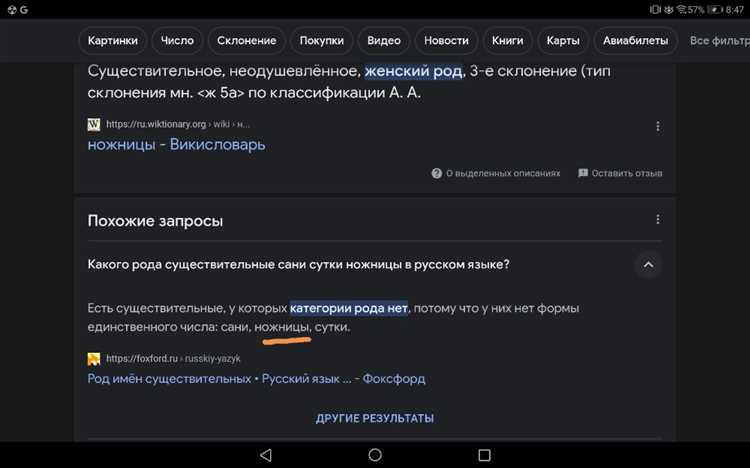Screen dimensions: 750x468
Task: Open the Картинки filter tab
Action: [112, 41]
